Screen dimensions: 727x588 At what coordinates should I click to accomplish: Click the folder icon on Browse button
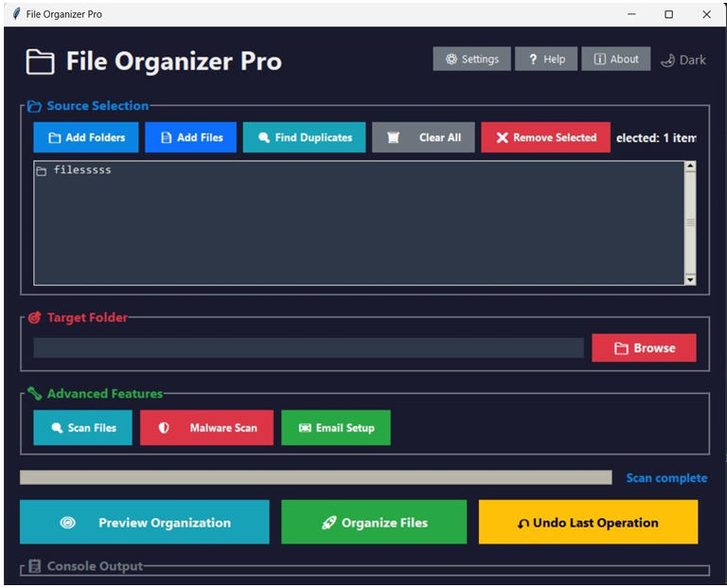point(621,348)
